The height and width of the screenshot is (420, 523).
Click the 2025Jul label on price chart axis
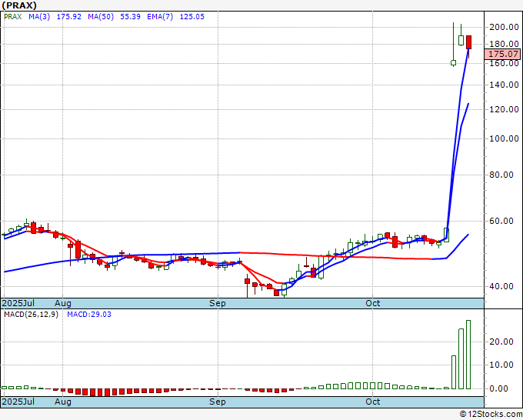coord(18,303)
